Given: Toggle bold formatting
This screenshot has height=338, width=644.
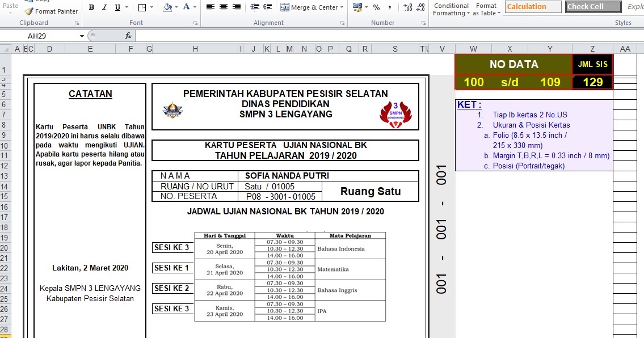Looking at the screenshot, I should (91, 7).
